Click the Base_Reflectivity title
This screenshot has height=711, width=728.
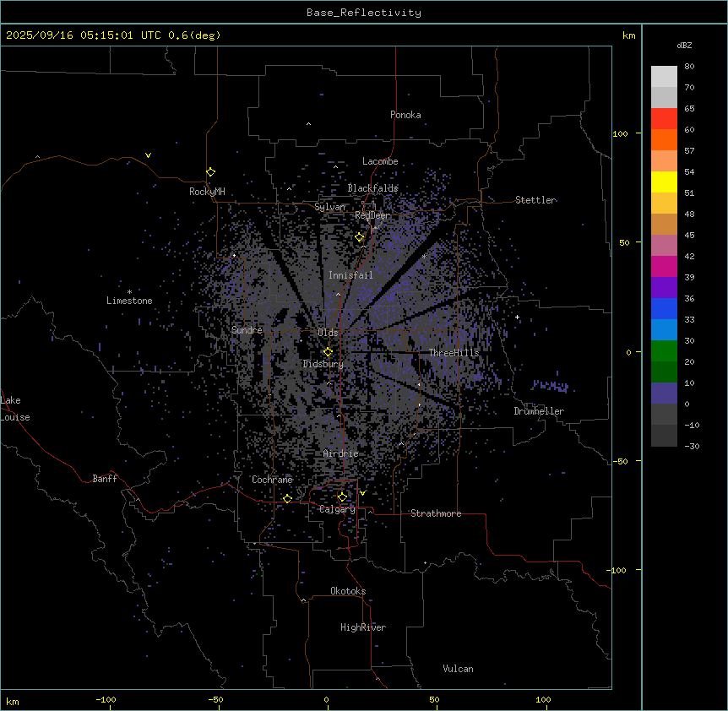point(364,13)
